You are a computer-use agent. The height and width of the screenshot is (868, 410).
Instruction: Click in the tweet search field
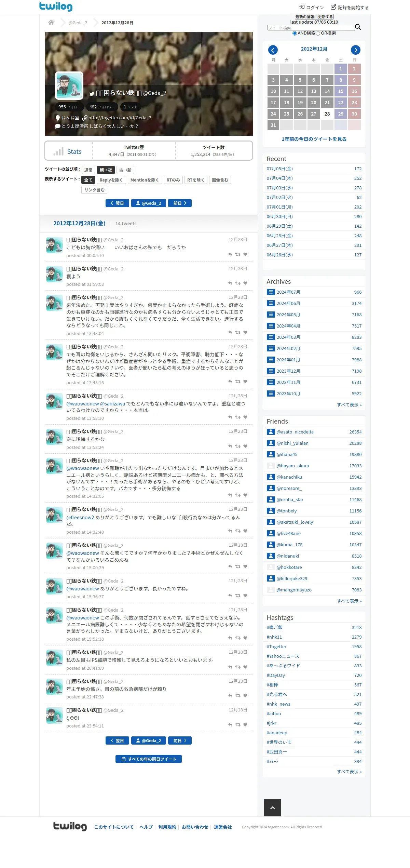311,28
